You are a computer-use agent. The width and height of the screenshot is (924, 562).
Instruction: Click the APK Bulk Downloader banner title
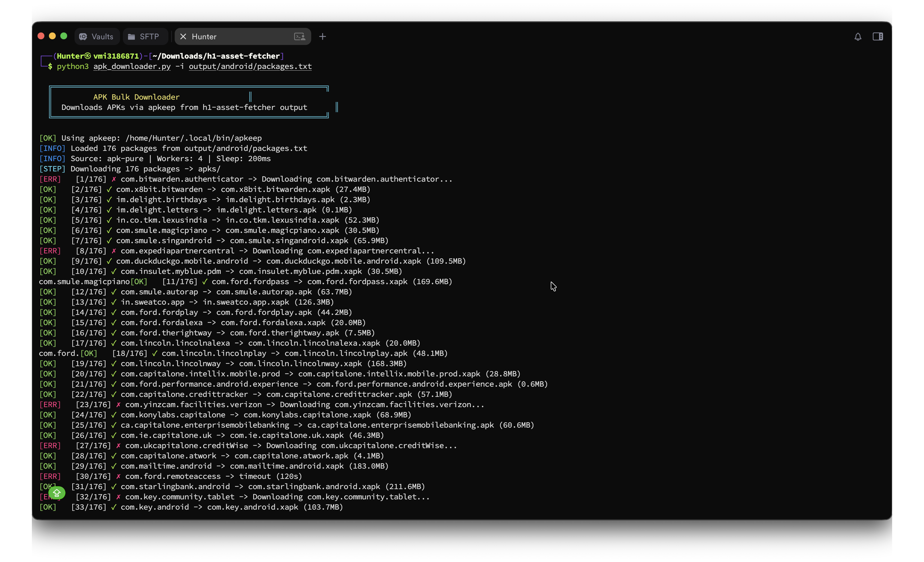[x=137, y=97]
